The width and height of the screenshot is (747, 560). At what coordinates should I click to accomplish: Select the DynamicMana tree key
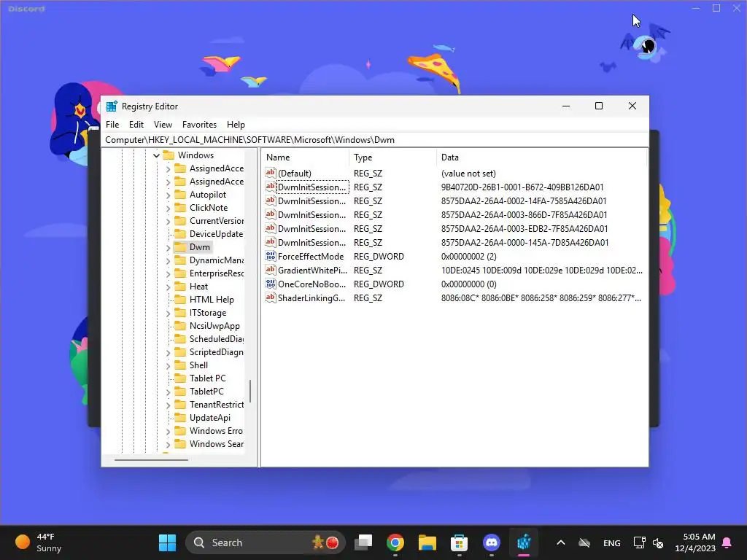coord(216,260)
